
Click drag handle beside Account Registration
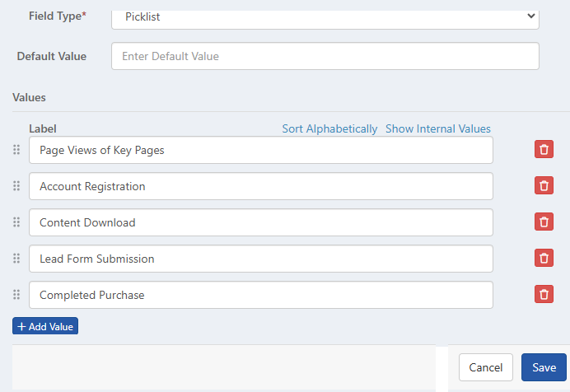point(16,186)
